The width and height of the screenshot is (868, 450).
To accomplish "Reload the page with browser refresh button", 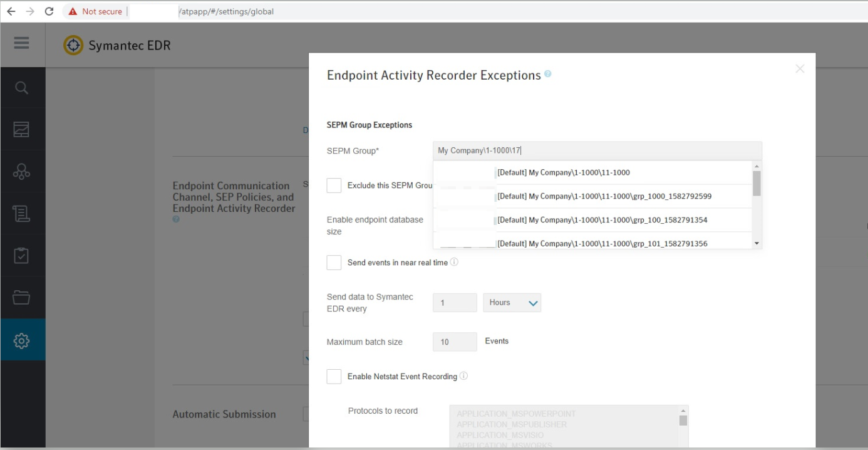I will click(x=49, y=11).
